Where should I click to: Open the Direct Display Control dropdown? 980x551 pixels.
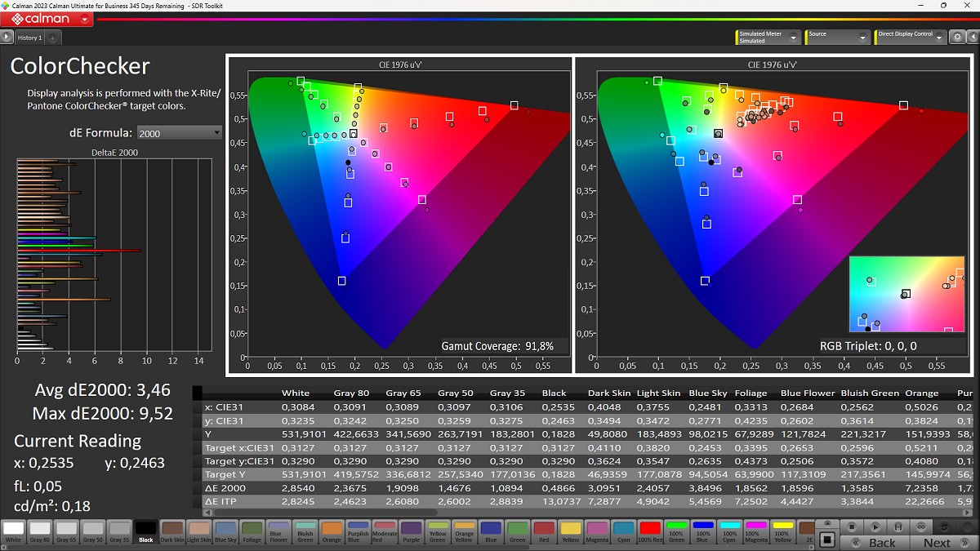(939, 38)
